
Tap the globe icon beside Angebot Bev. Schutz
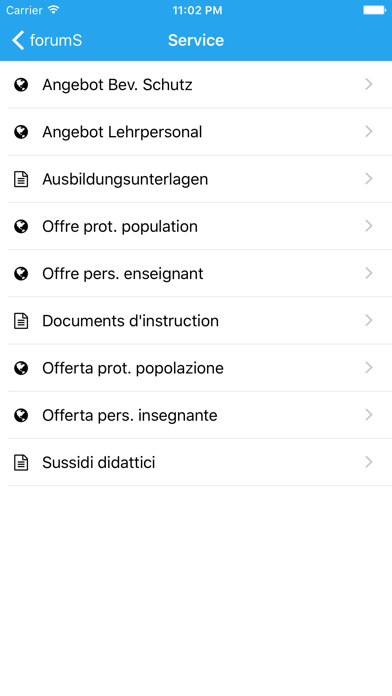(x=21, y=84)
